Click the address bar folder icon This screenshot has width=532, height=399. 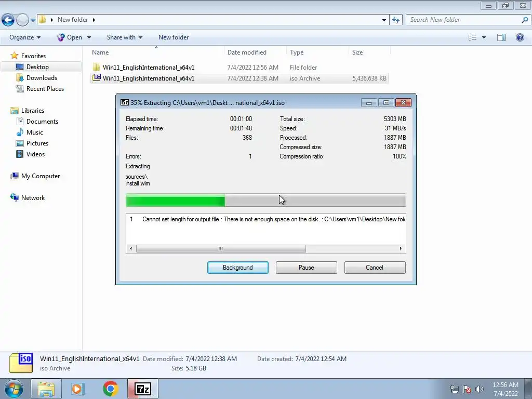(43, 19)
